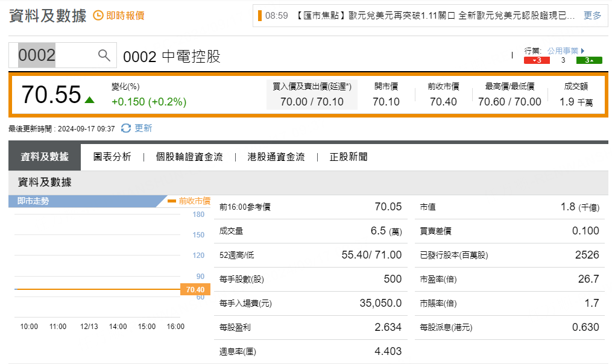Click the red -3 decliners badge
612x364 pixels.
[537, 60]
